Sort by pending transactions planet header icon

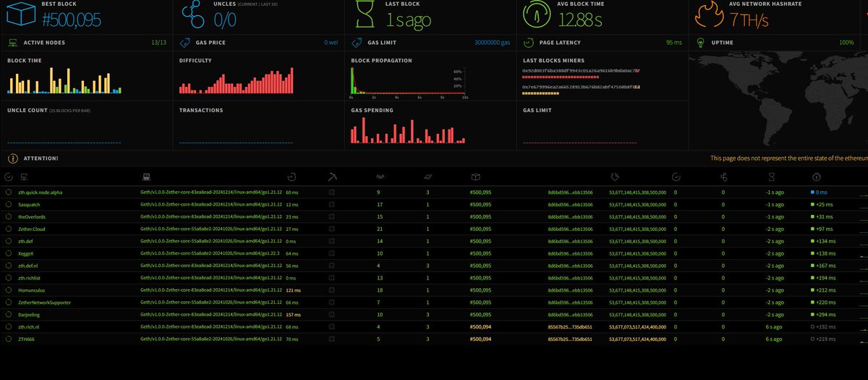428,176
